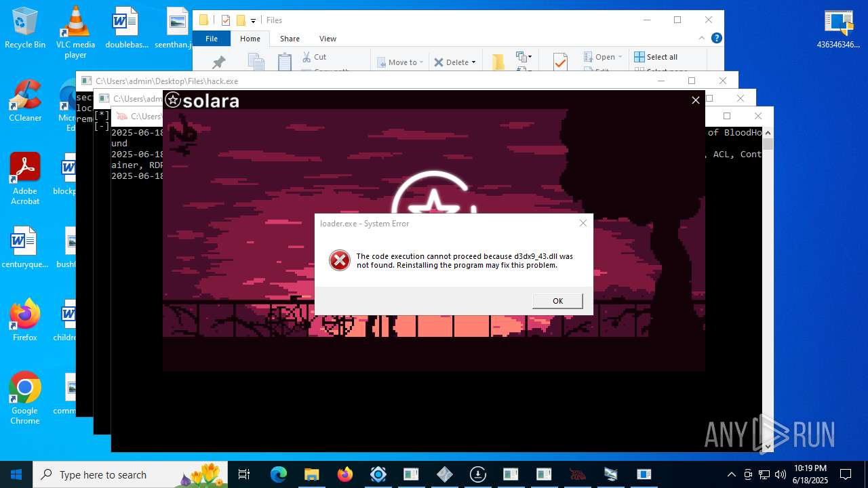The height and width of the screenshot is (488, 868).
Task: Open the clock showing 10:19 PM
Action: pyautogui.click(x=810, y=474)
